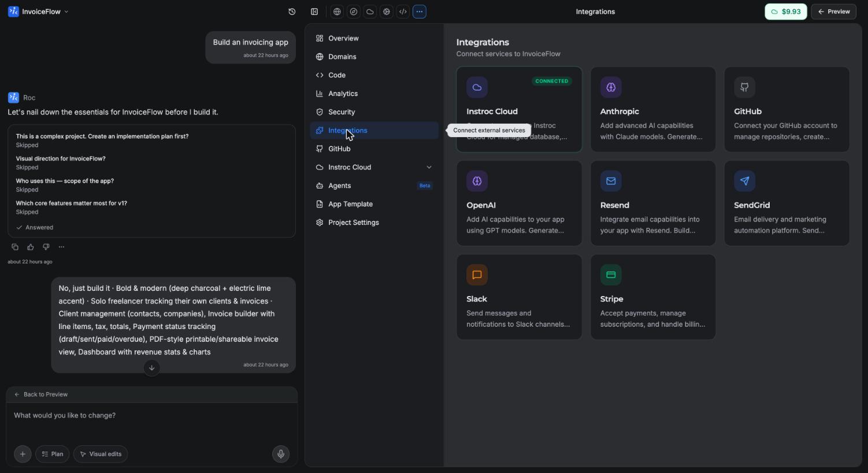This screenshot has height=473, width=868.
Task: Open Code in the sidebar
Action: coord(374,75)
